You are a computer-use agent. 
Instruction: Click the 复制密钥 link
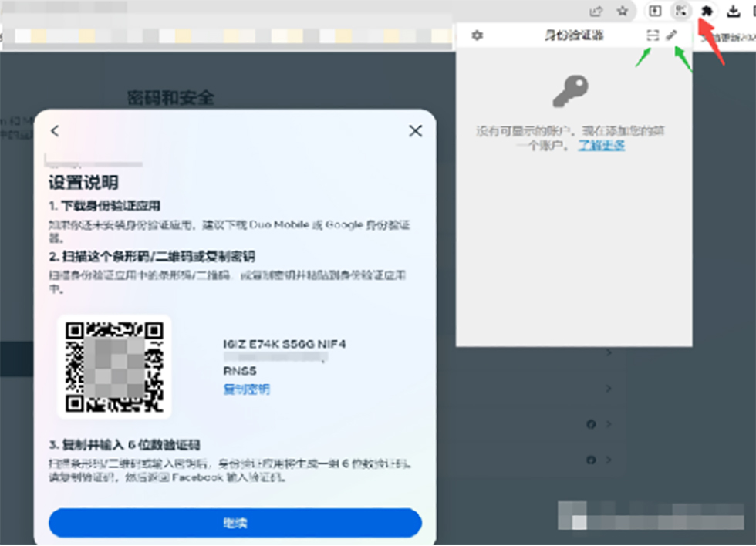click(246, 389)
